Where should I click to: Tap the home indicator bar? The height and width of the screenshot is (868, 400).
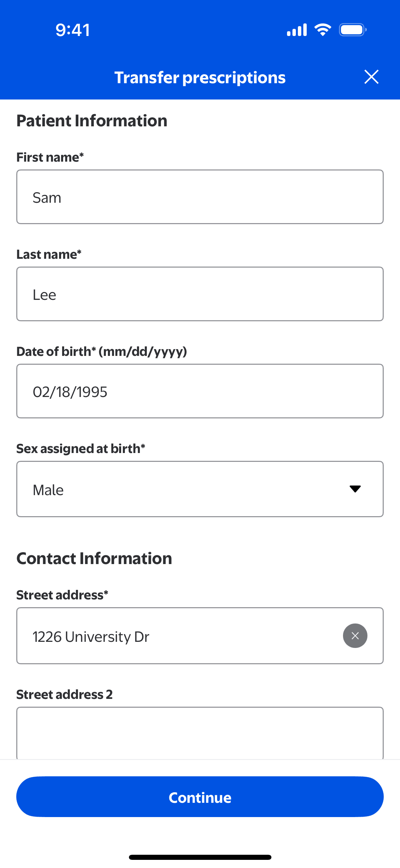click(x=200, y=857)
